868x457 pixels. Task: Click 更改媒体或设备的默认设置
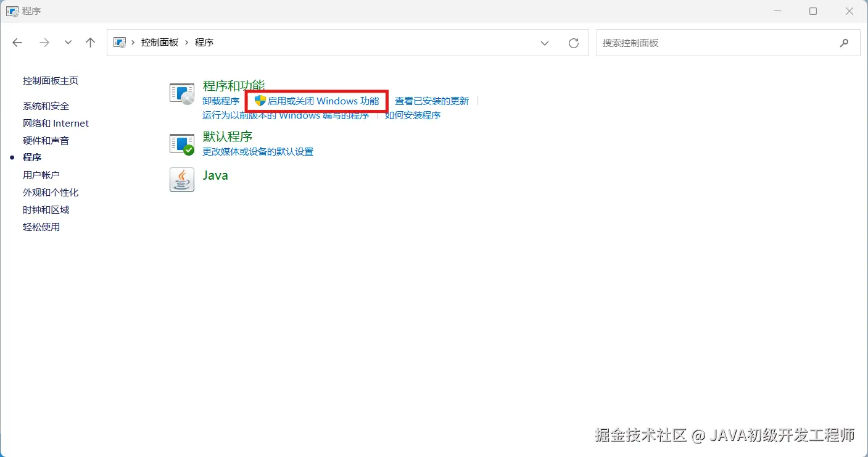coord(258,152)
